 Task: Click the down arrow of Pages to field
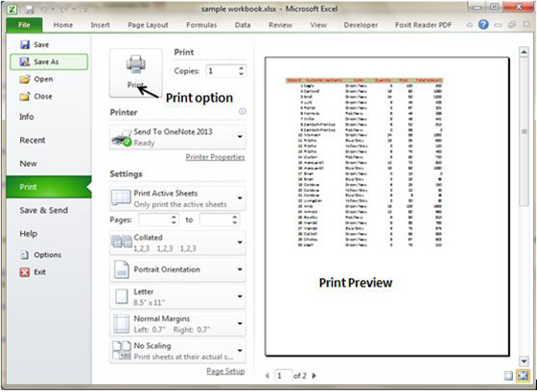(235, 223)
